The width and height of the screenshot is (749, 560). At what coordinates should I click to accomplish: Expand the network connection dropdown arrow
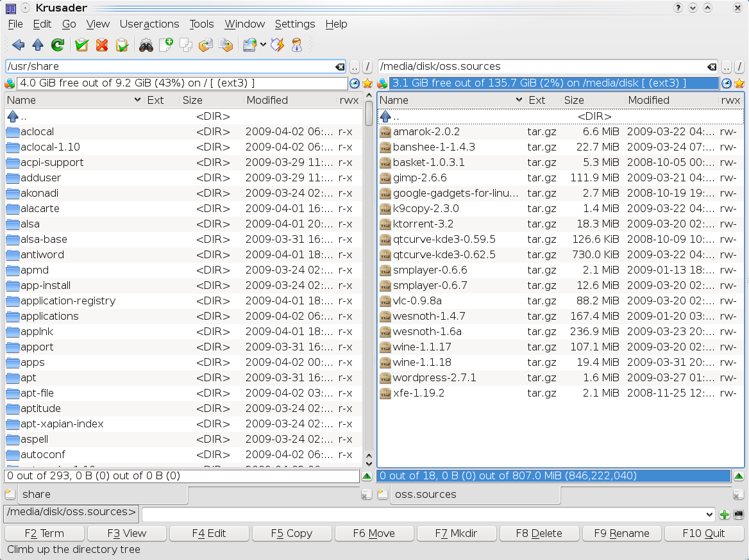point(263,45)
